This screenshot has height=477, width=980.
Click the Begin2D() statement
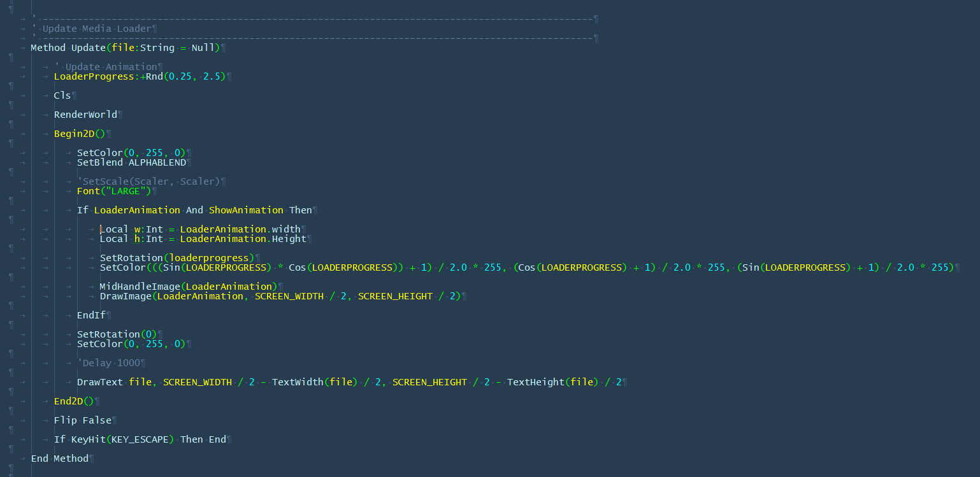pos(79,134)
